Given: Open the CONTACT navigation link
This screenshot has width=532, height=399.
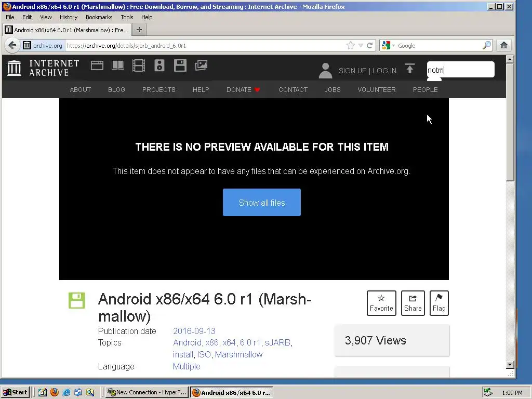Looking at the screenshot, I should point(293,89).
